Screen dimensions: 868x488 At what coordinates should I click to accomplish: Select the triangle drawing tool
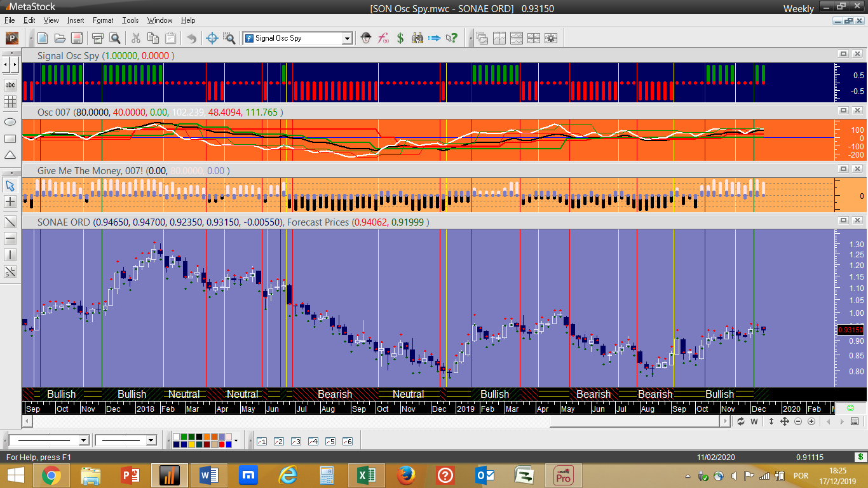pos(10,155)
